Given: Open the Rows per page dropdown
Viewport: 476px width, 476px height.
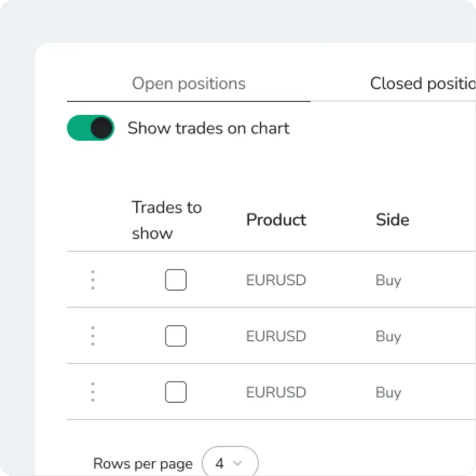Looking at the screenshot, I should [x=230, y=463].
